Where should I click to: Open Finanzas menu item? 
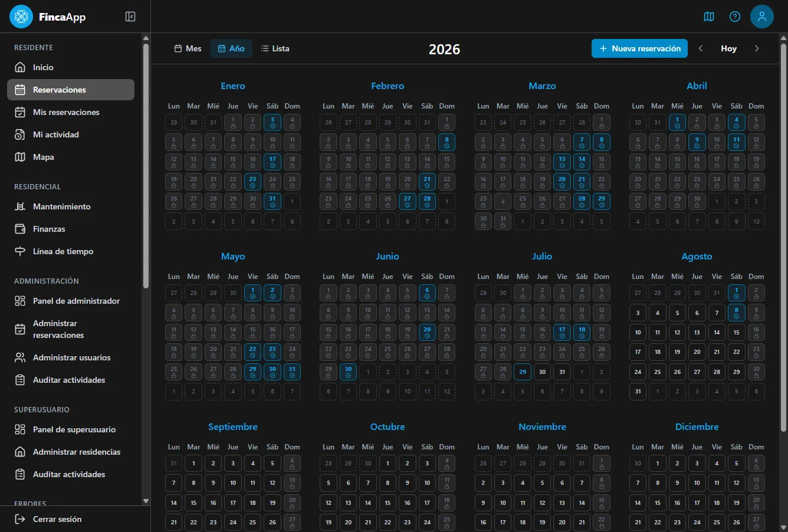pos(71,229)
